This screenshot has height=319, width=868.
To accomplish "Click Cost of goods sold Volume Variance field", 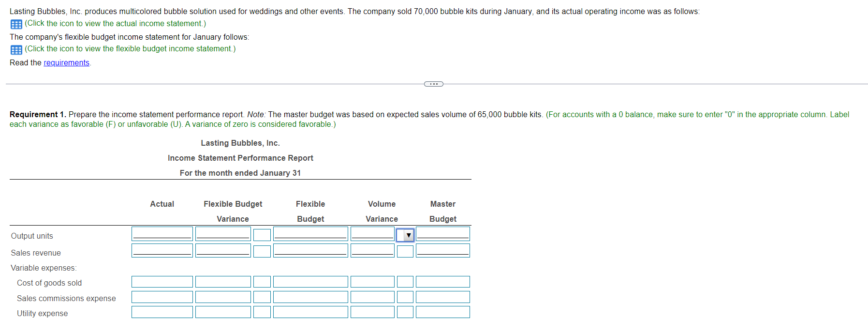I will tap(372, 282).
